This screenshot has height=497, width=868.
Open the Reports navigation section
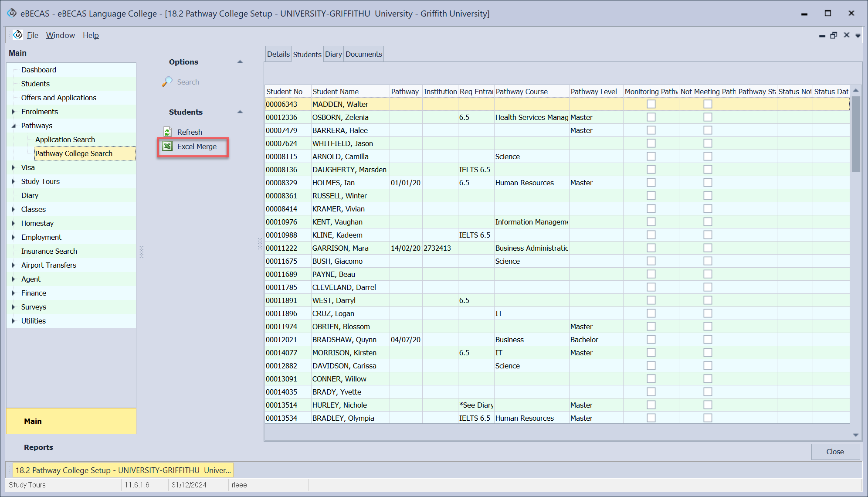pos(38,447)
